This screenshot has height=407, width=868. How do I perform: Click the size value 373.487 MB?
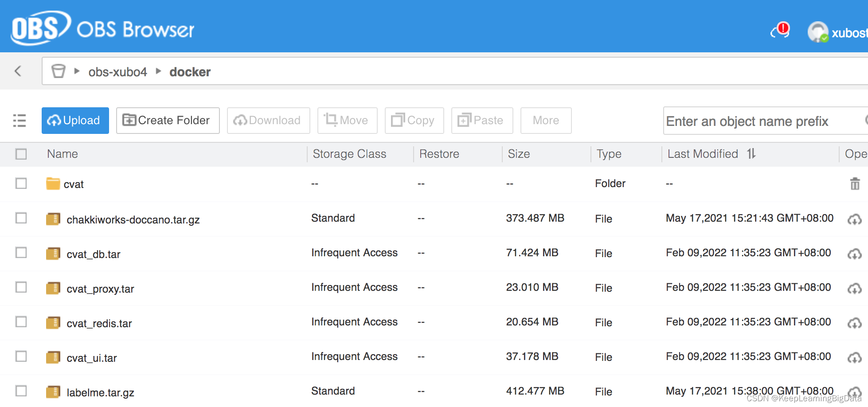[x=535, y=218]
